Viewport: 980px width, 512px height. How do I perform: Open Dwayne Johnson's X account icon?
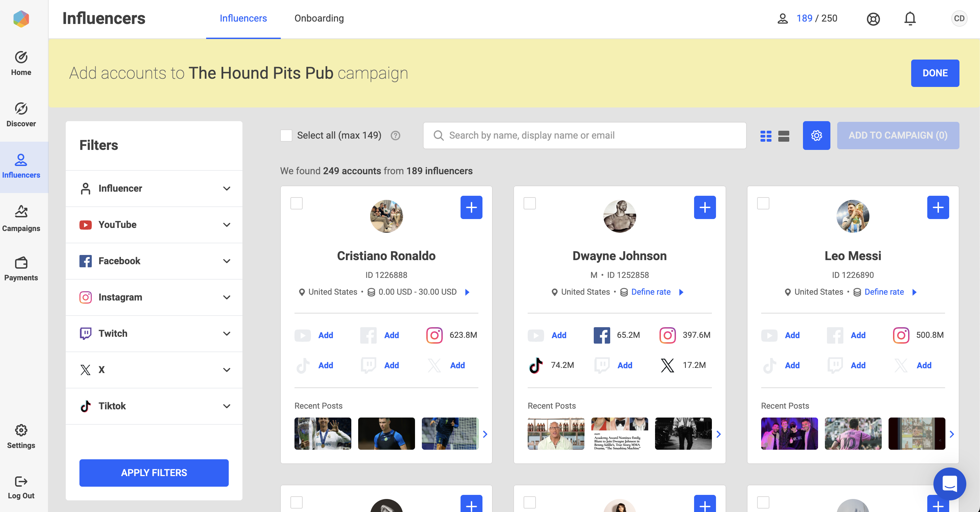click(x=667, y=365)
